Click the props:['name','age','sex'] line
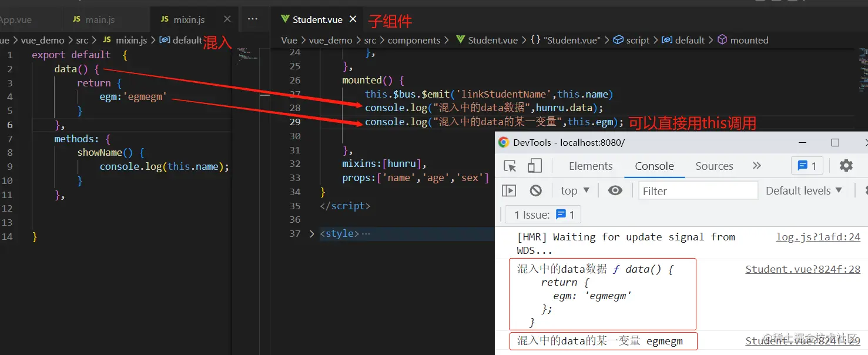 pos(415,177)
